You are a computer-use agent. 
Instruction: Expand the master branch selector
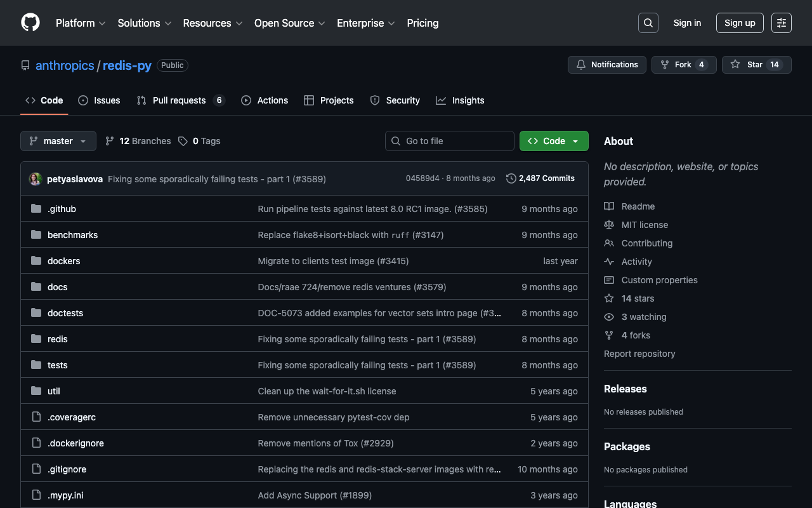pos(58,141)
